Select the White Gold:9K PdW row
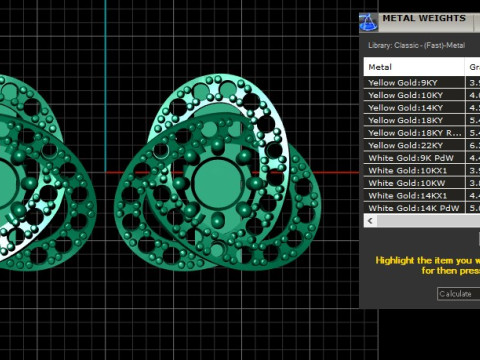The image size is (480, 360). coord(422,158)
